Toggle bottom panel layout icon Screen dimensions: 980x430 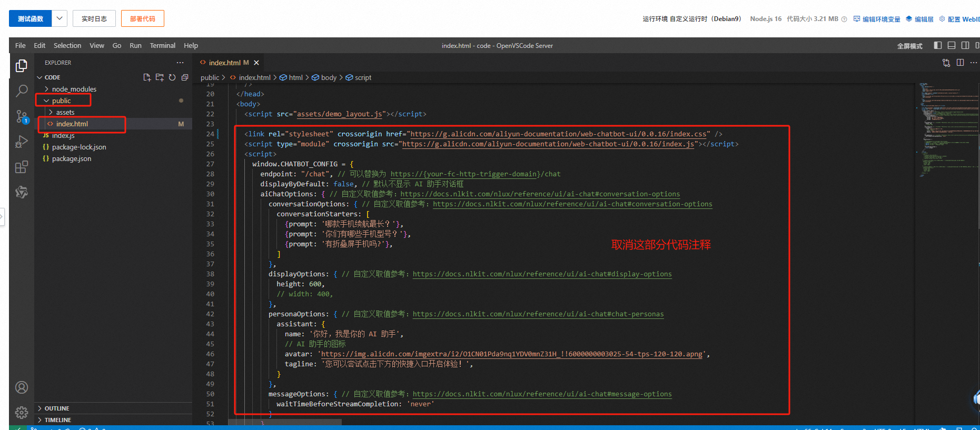click(x=952, y=45)
